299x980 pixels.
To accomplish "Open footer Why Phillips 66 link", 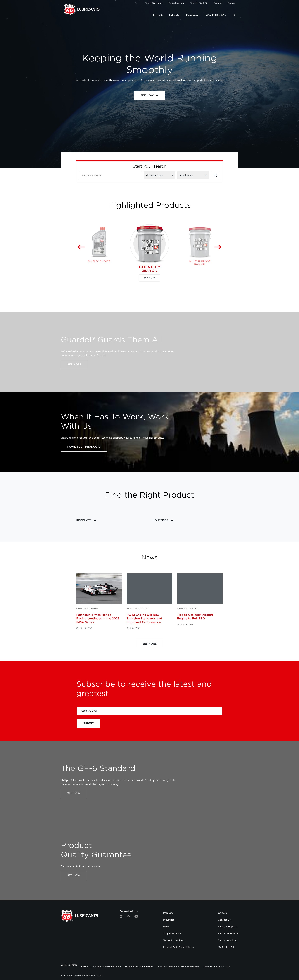I will pyautogui.click(x=172, y=934).
